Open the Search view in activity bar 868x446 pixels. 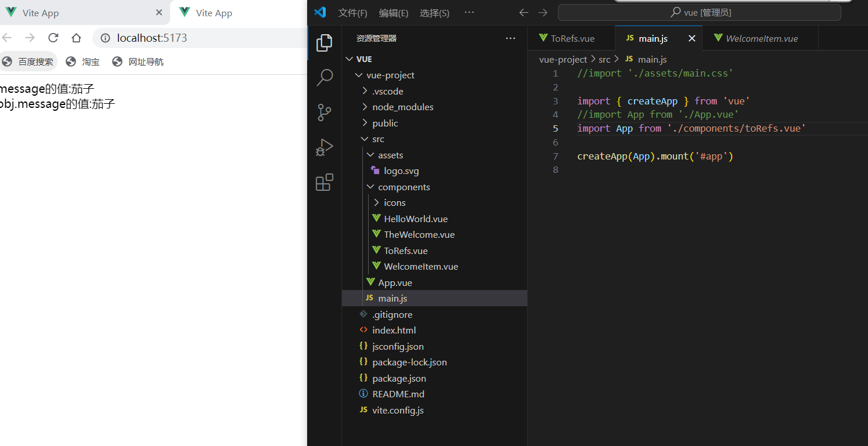[x=324, y=78]
